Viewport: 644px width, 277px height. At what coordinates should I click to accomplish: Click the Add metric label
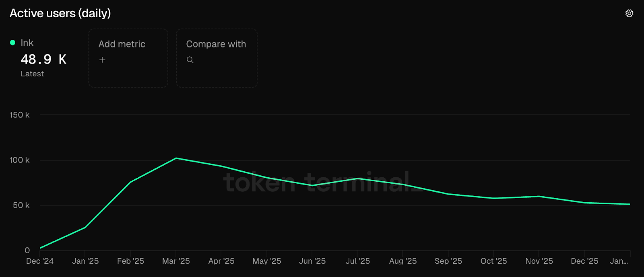point(122,44)
